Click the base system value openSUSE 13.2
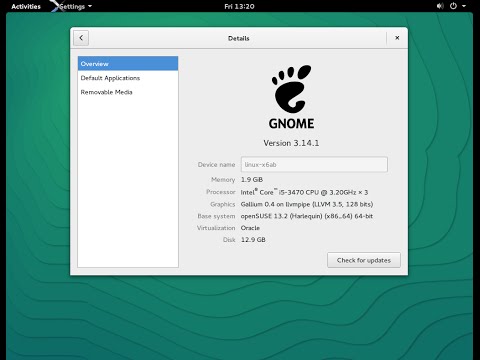Viewport: 480px width, 360px height. [x=307, y=216]
